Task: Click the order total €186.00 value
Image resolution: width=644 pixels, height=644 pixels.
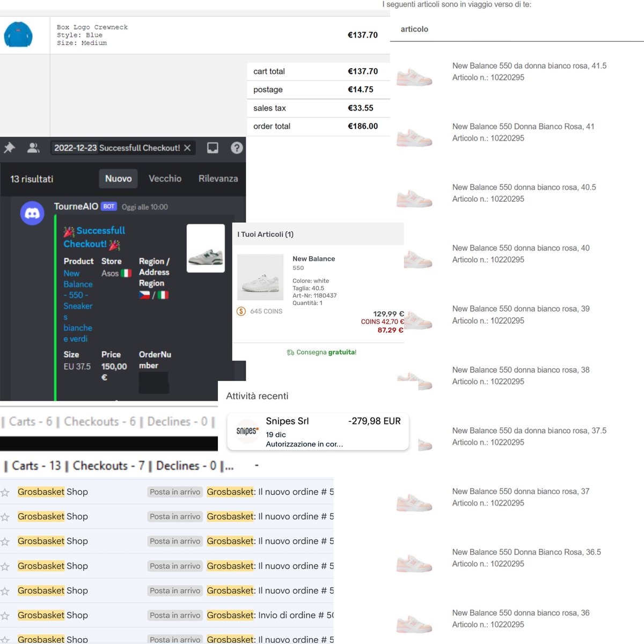Action: click(363, 126)
